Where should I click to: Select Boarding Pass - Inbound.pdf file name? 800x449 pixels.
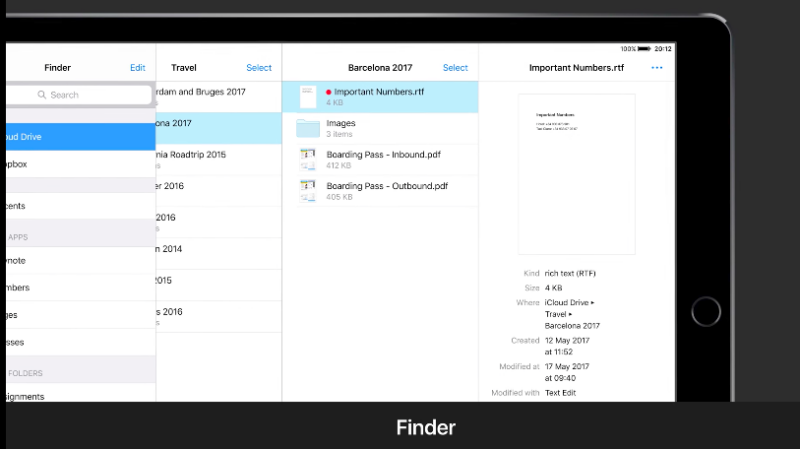coord(384,155)
